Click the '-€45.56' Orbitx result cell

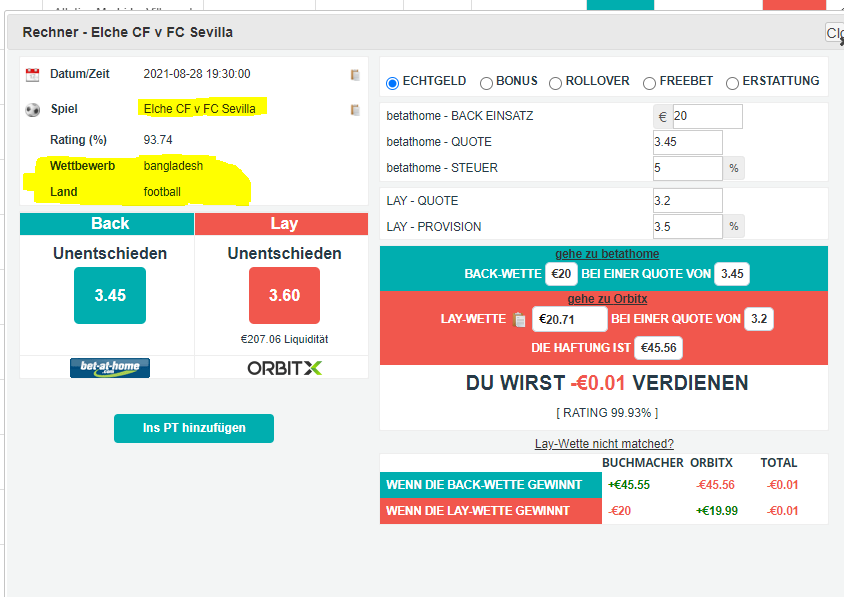(x=715, y=485)
